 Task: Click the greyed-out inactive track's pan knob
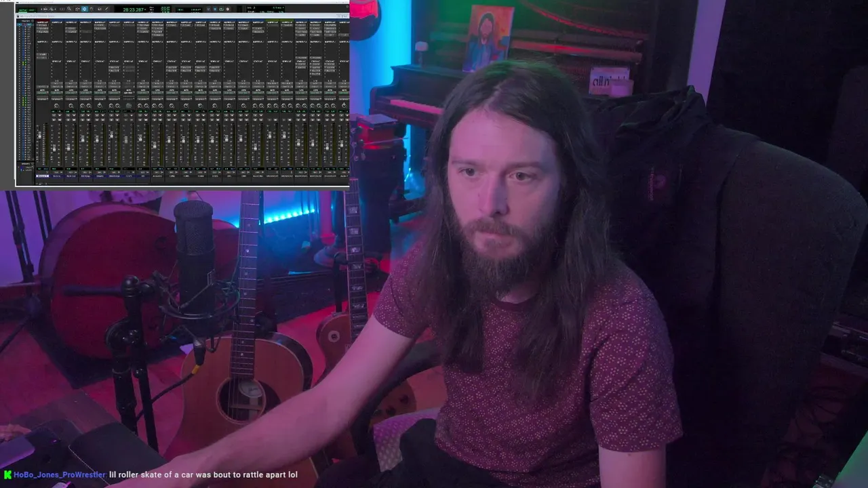129,106
